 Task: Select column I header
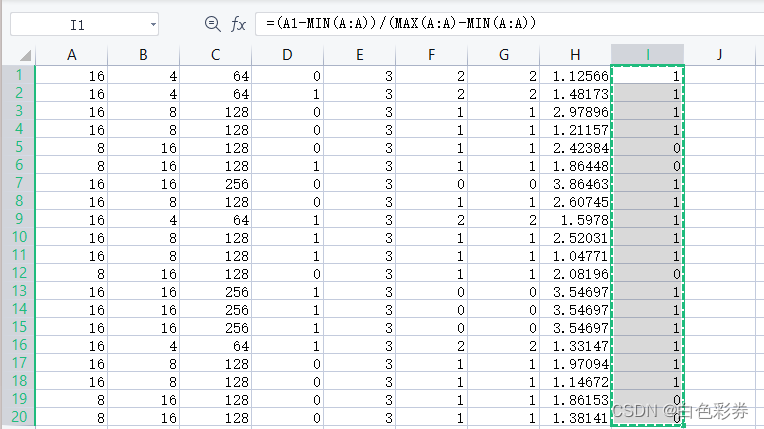[x=648, y=55]
